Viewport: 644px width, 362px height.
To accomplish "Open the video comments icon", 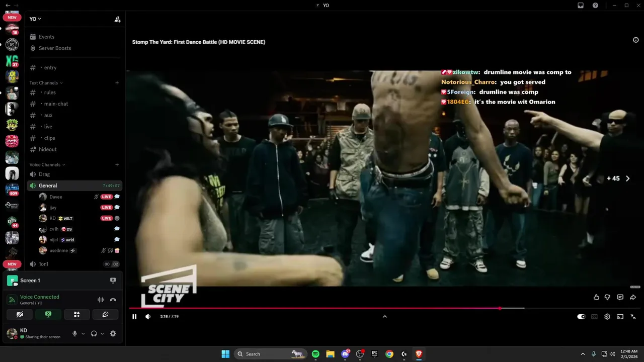I will click(620, 297).
